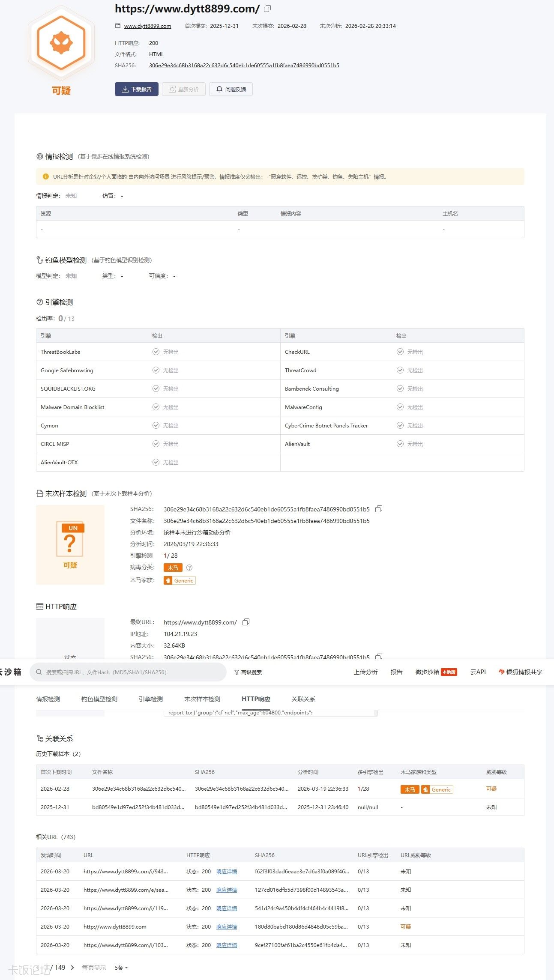Click Google Safebrowsing engine row
The height and width of the screenshot is (980, 554).
[158, 370]
